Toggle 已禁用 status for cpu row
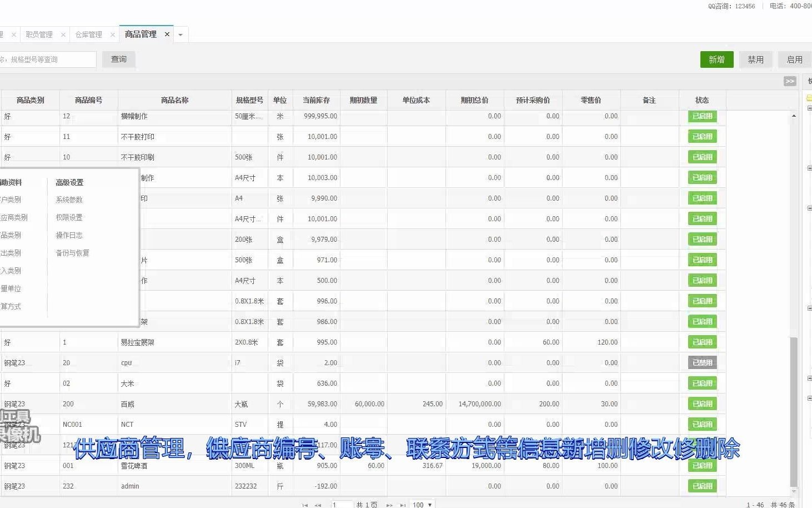812x508 pixels. click(702, 362)
